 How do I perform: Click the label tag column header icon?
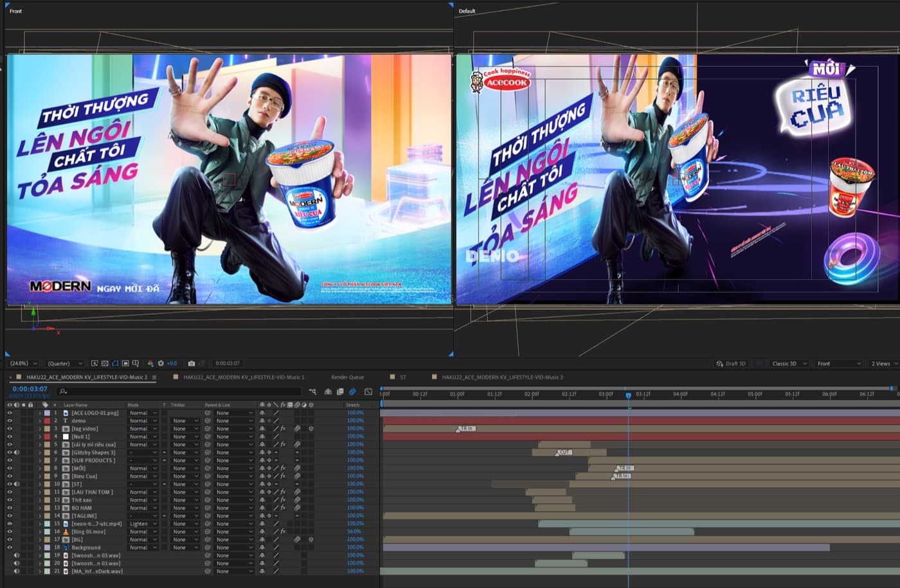pyautogui.click(x=45, y=405)
